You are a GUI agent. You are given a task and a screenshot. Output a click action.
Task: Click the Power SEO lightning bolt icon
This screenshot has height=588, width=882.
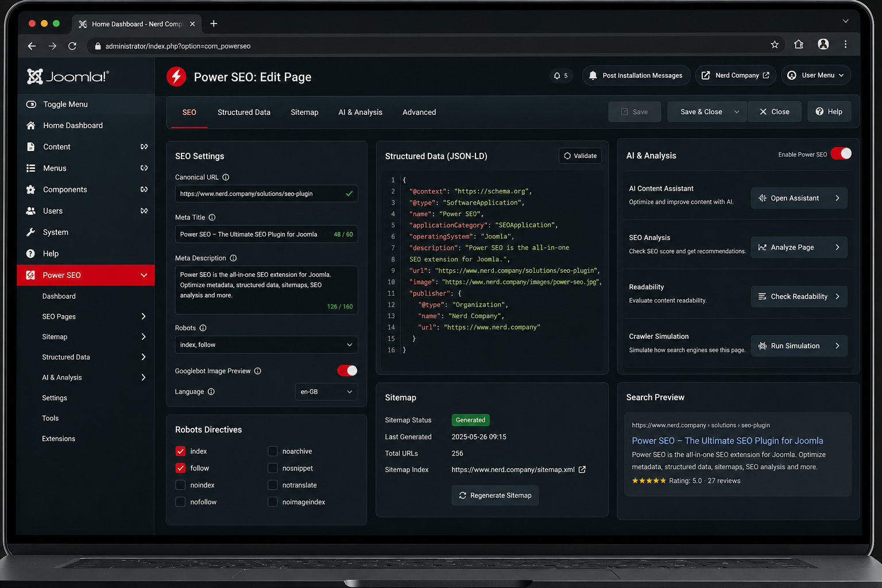point(176,76)
